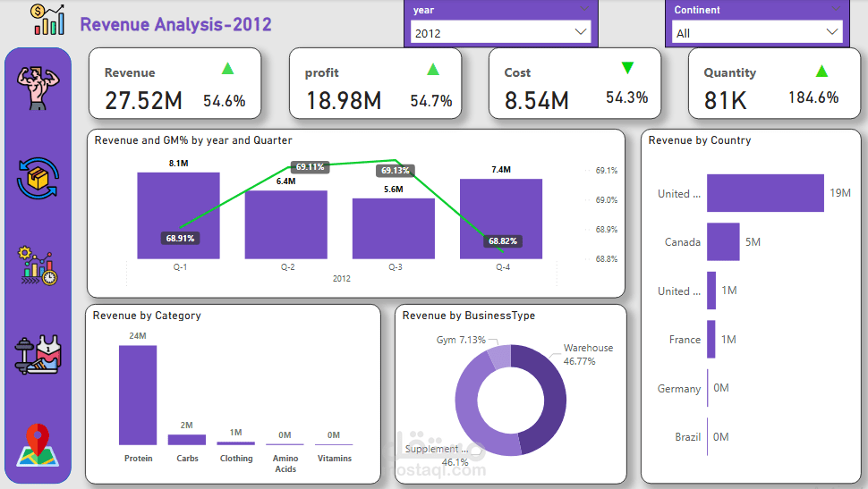
Task: Click the green up arrow on Revenue card
Action: coord(227,69)
